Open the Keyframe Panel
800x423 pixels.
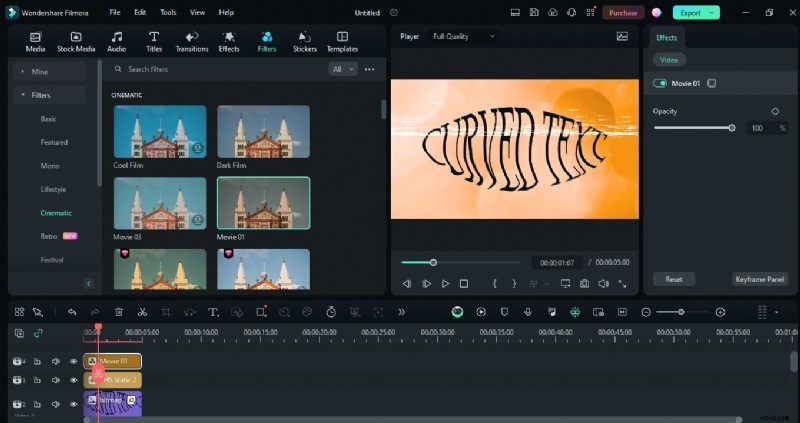[760, 279]
